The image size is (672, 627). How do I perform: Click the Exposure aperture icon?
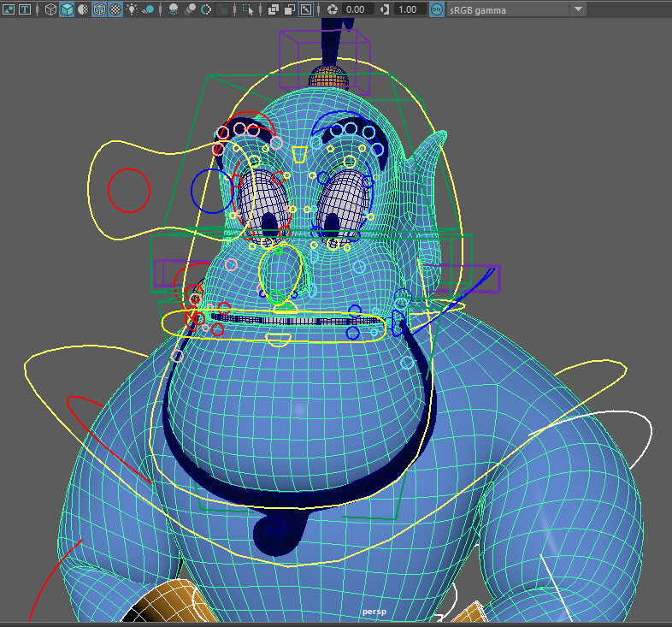coord(333,9)
